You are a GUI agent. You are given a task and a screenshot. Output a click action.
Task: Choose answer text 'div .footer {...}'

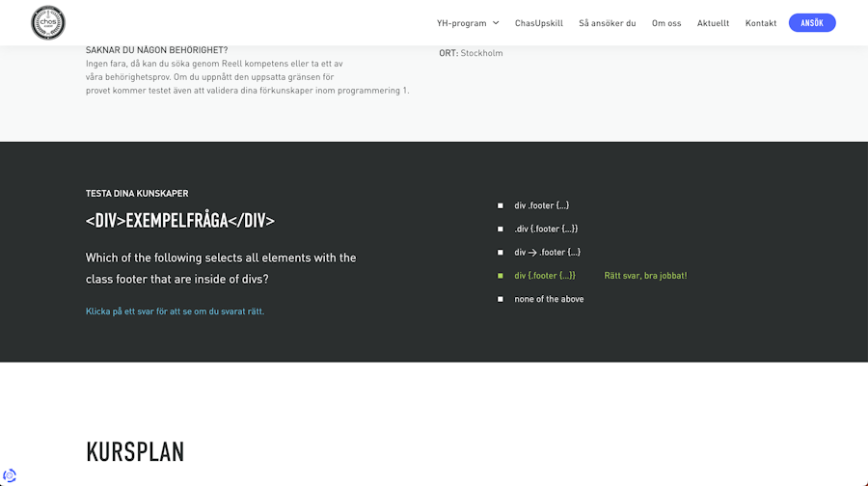[x=541, y=205]
